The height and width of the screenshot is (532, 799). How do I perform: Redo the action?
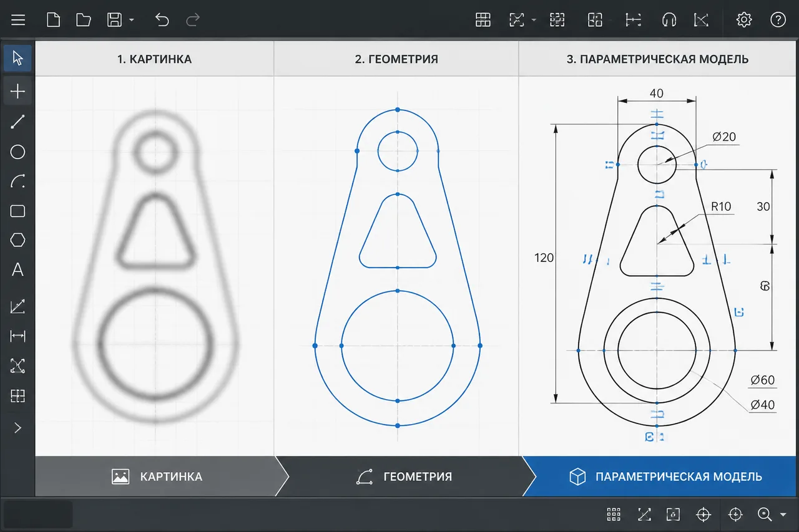point(193,20)
